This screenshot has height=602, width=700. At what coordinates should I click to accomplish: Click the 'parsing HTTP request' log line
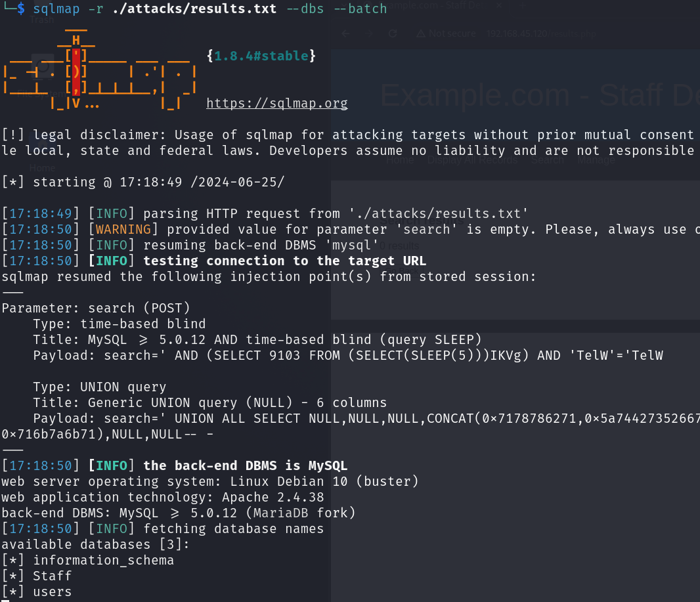click(265, 213)
